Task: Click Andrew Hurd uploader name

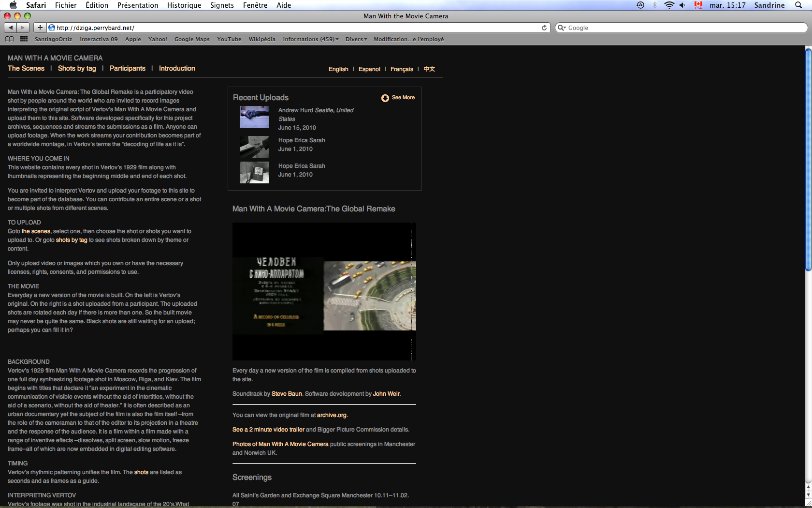Action: pyautogui.click(x=296, y=110)
